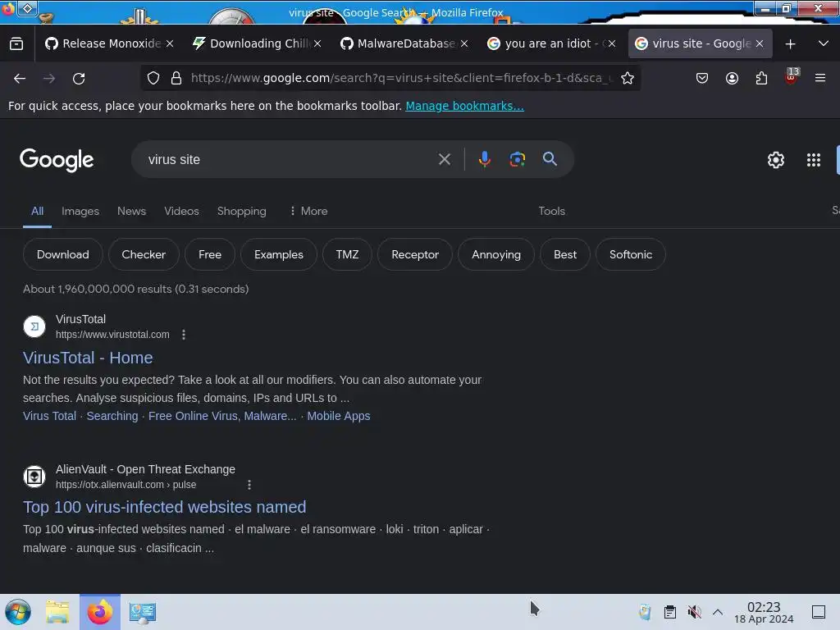Click the forward navigation arrow
The height and width of the screenshot is (630, 840).
coord(49,79)
